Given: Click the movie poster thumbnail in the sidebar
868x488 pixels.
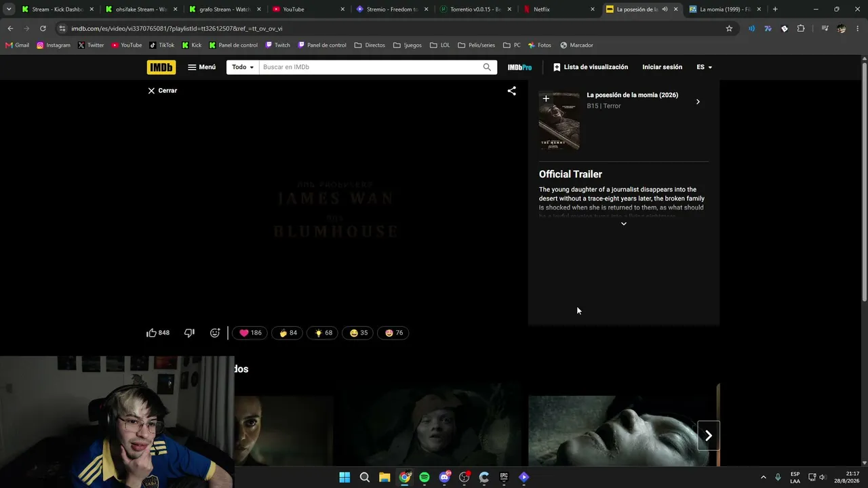Looking at the screenshot, I should point(559,121).
